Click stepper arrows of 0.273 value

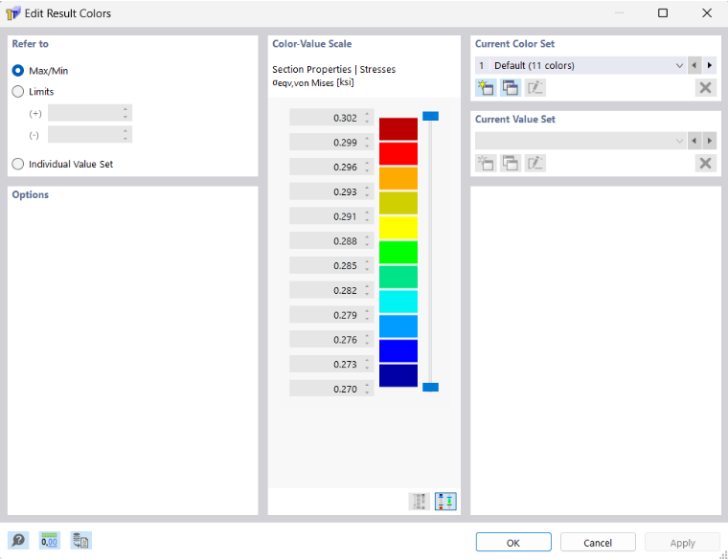coord(367,364)
